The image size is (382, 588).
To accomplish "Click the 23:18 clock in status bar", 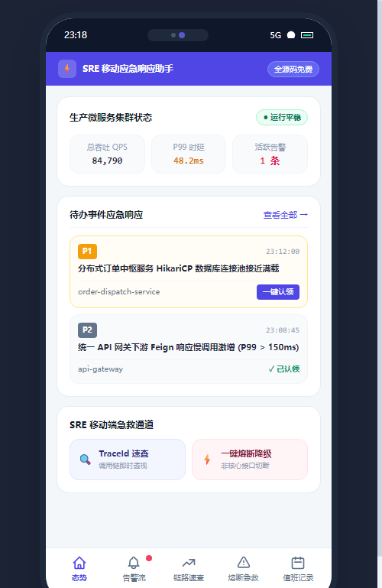I will (x=76, y=35).
